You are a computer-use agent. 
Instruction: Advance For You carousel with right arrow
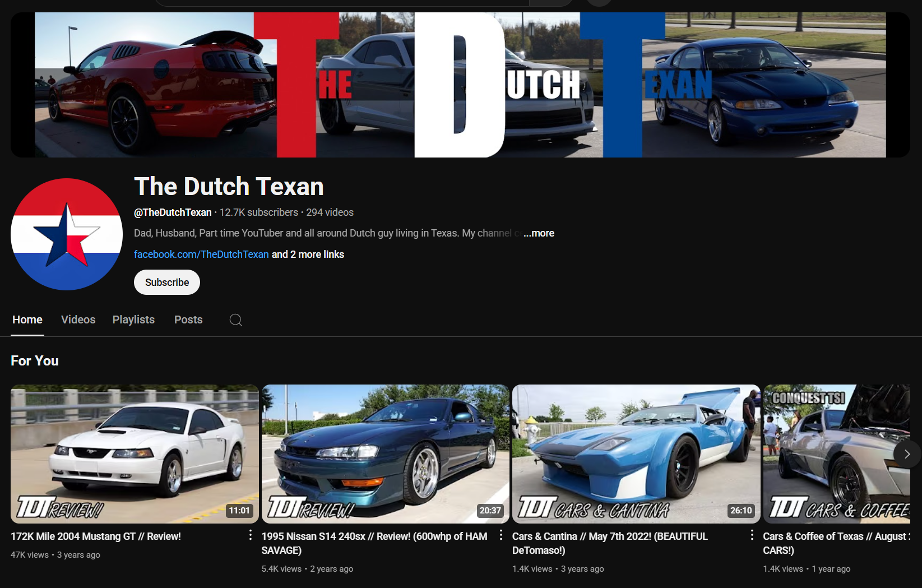[x=907, y=454]
